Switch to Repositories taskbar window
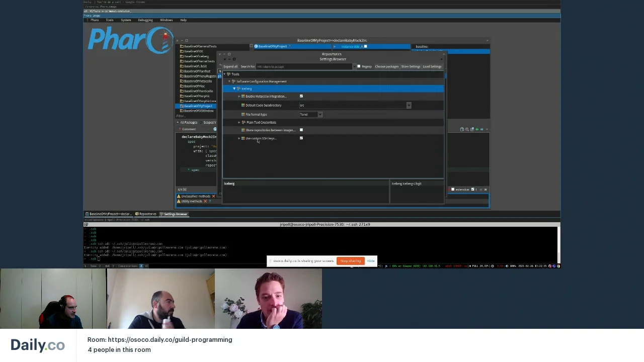The image size is (644, 362). click(x=145, y=214)
